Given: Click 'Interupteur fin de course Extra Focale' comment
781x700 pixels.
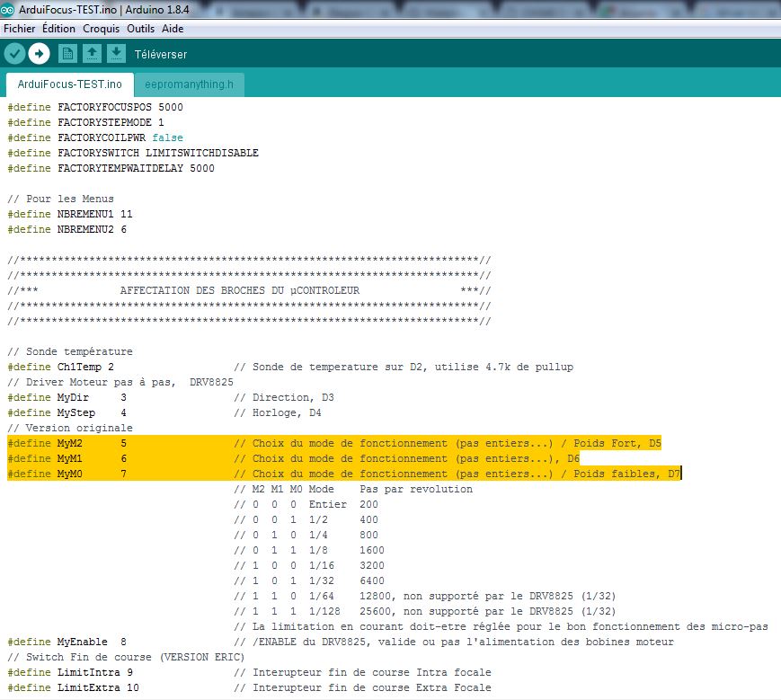Looking at the screenshot, I should tap(362, 687).
